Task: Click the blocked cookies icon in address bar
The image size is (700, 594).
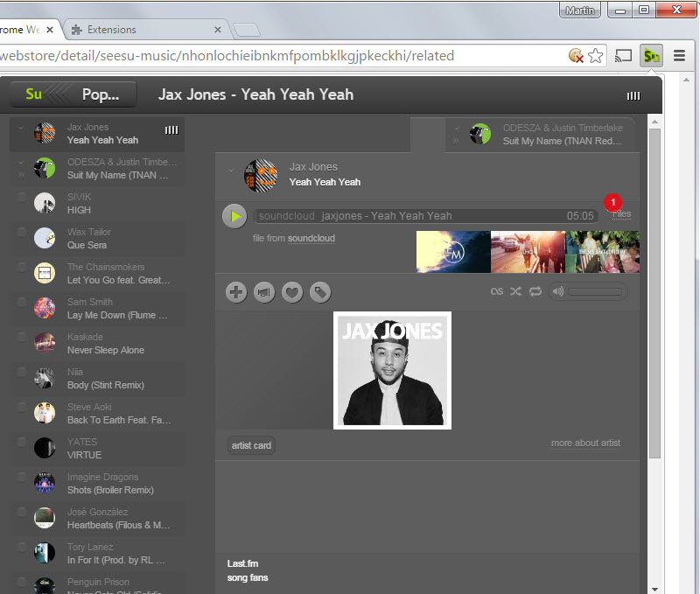Action: click(x=576, y=56)
